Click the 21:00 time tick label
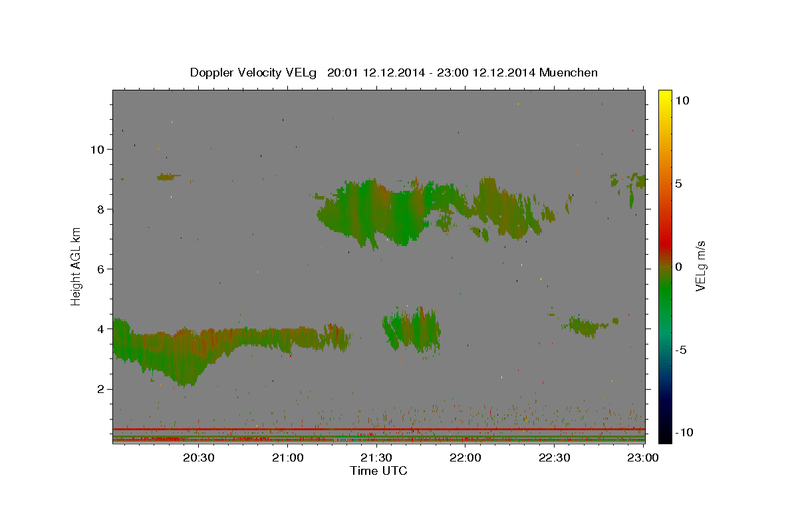 [288, 458]
